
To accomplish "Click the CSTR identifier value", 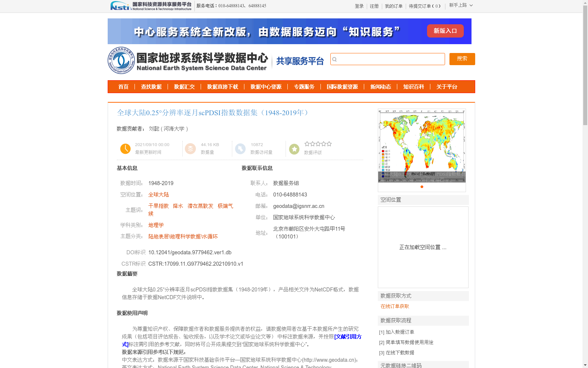I will coord(196,264).
